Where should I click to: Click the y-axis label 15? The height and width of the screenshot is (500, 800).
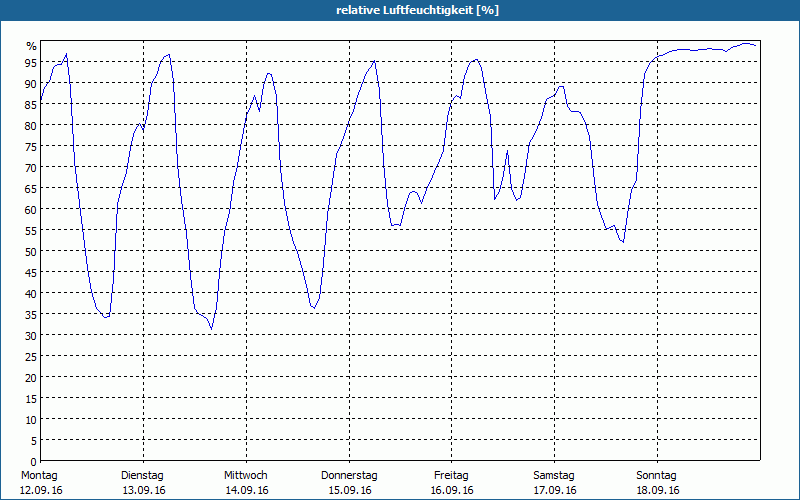[31, 398]
